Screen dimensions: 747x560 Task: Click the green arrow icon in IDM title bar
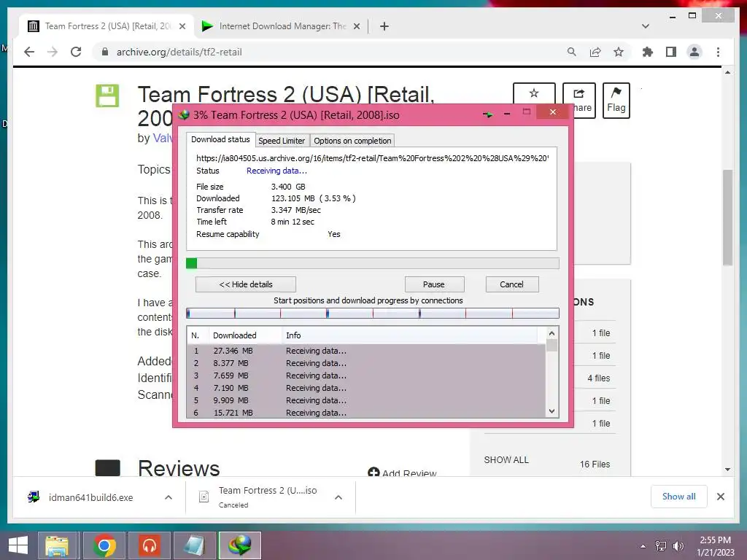point(487,114)
